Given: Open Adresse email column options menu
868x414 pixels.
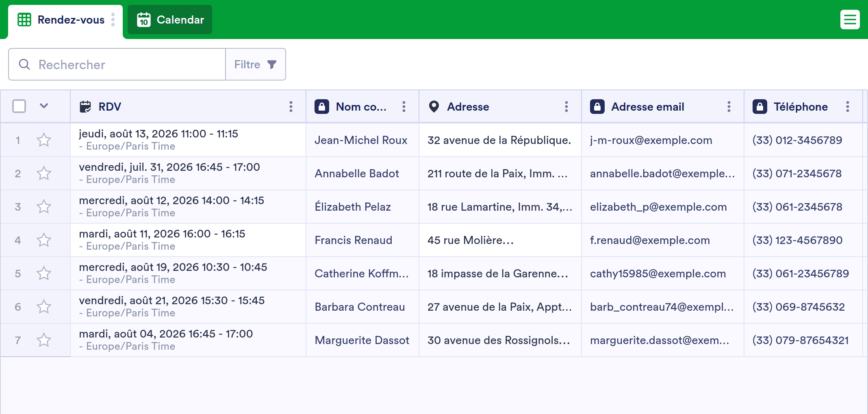Looking at the screenshot, I should (x=729, y=107).
